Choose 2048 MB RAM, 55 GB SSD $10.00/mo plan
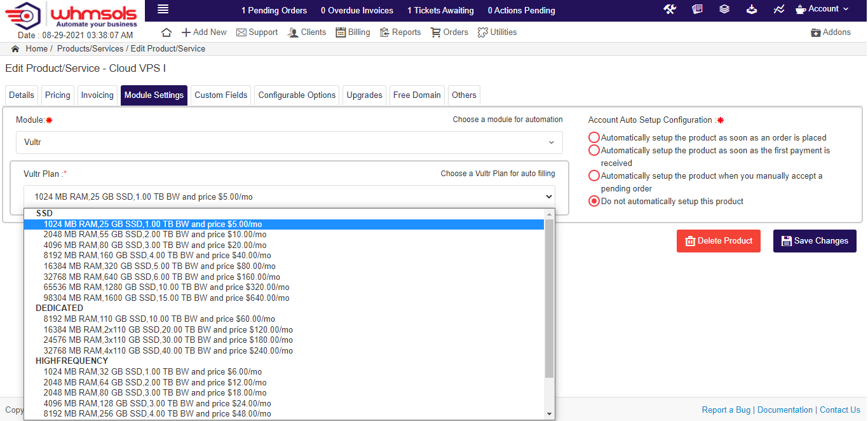 pos(284,235)
